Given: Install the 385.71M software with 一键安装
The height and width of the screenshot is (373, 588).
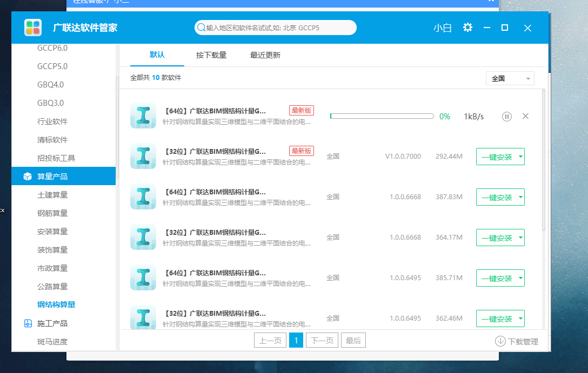Looking at the screenshot, I should click(497, 278).
